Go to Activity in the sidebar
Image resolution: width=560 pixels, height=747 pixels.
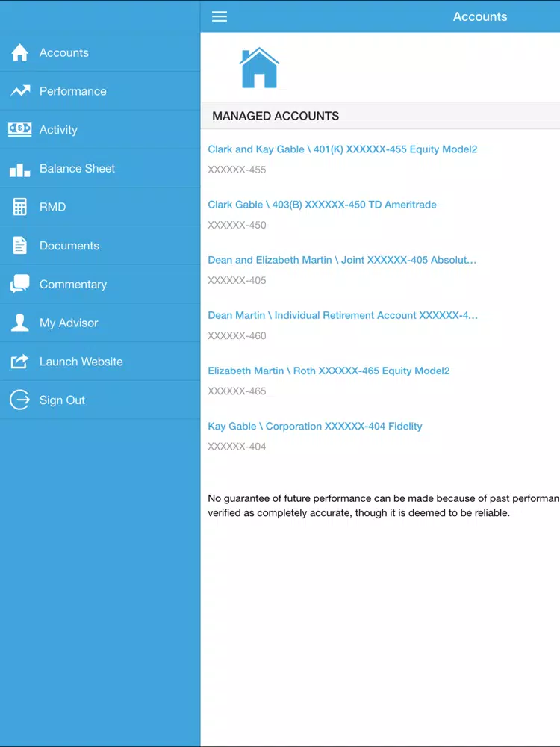(100, 129)
